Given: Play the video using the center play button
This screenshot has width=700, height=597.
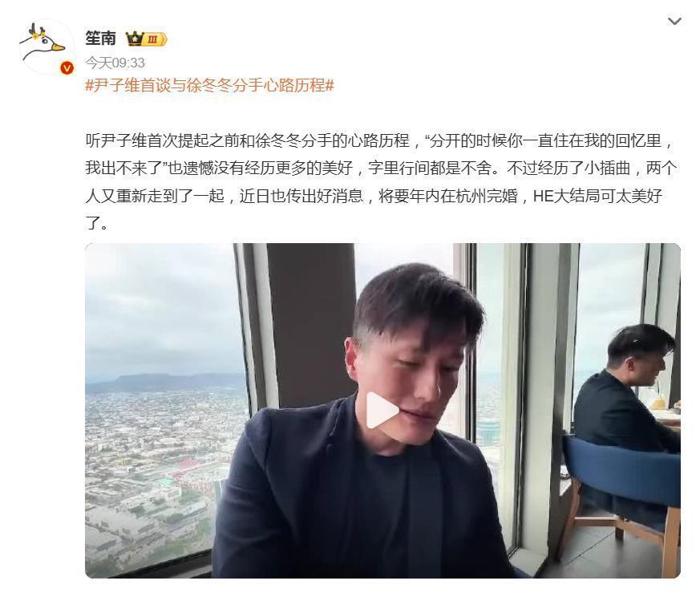Looking at the screenshot, I should point(380,410).
